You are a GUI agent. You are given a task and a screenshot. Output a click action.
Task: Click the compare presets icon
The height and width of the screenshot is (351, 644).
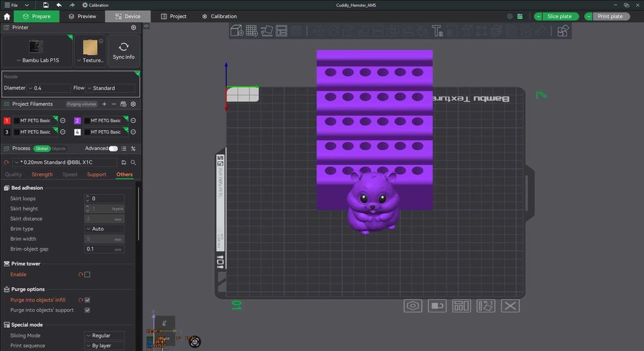pyautogui.click(x=133, y=149)
